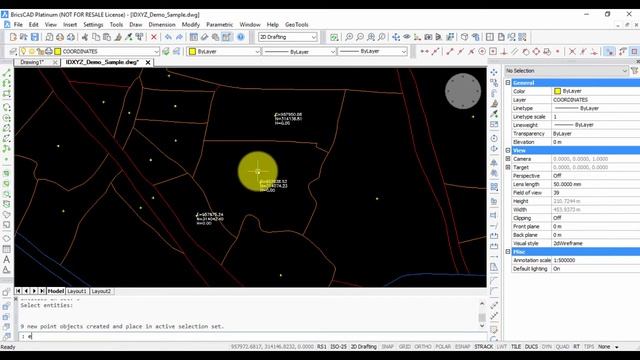640x360 pixels.
Task: Open the ByLayer lineweight dropdown in toolbar
Action: point(404,51)
